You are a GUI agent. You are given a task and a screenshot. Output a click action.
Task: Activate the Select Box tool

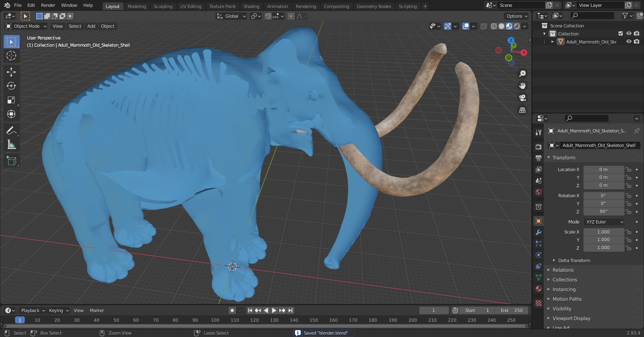click(x=11, y=41)
